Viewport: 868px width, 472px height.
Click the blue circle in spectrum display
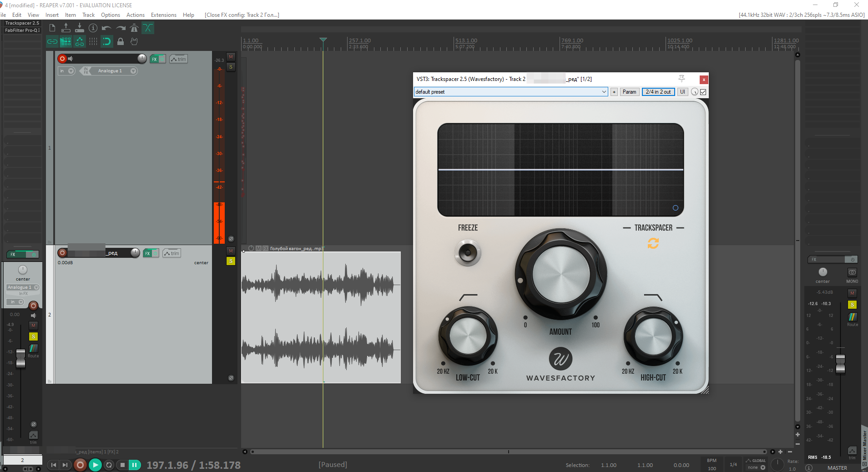[x=676, y=208]
